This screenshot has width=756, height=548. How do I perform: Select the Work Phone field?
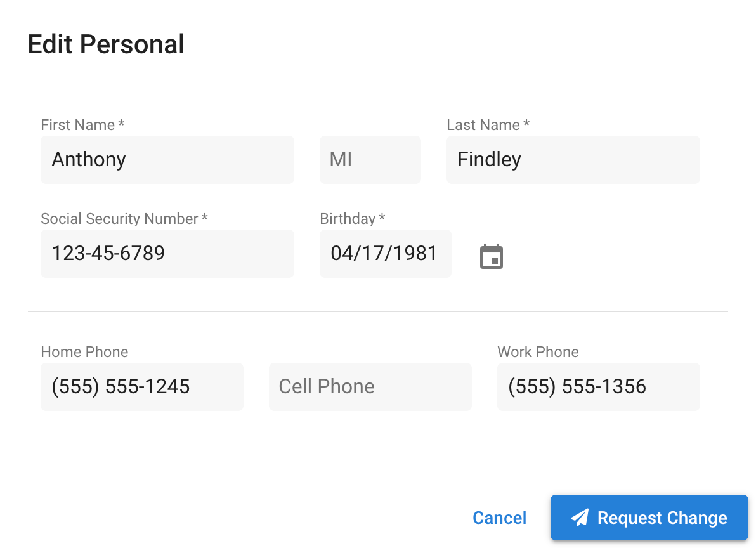point(598,386)
